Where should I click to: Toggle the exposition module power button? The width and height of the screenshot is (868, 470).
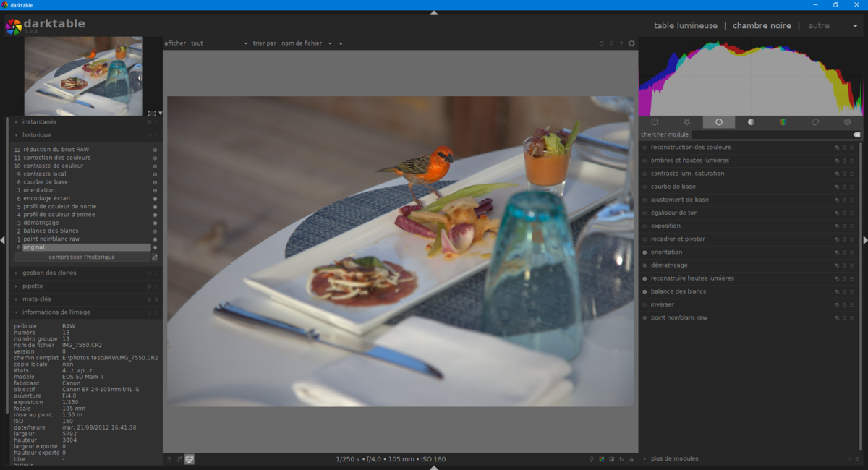click(x=644, y=226)
